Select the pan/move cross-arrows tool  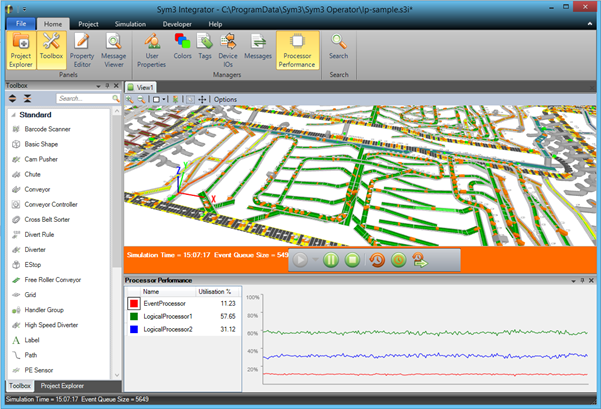(x=202, y=100)
